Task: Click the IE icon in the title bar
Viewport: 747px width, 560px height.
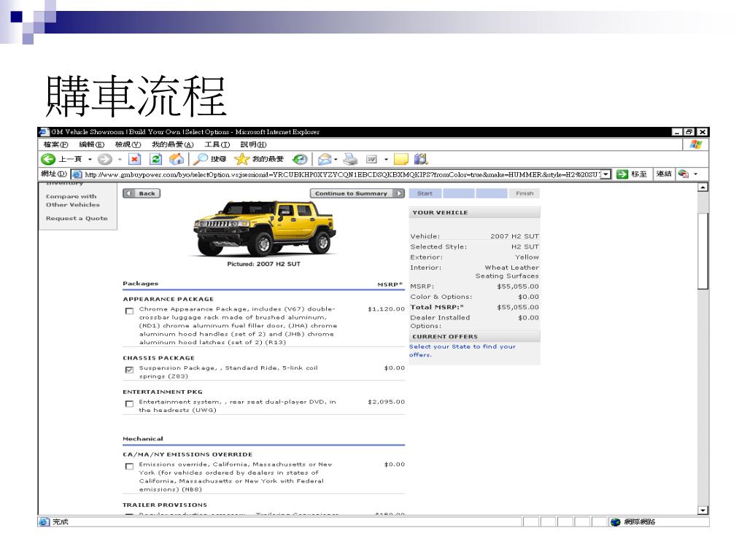Action: [44, 132]
